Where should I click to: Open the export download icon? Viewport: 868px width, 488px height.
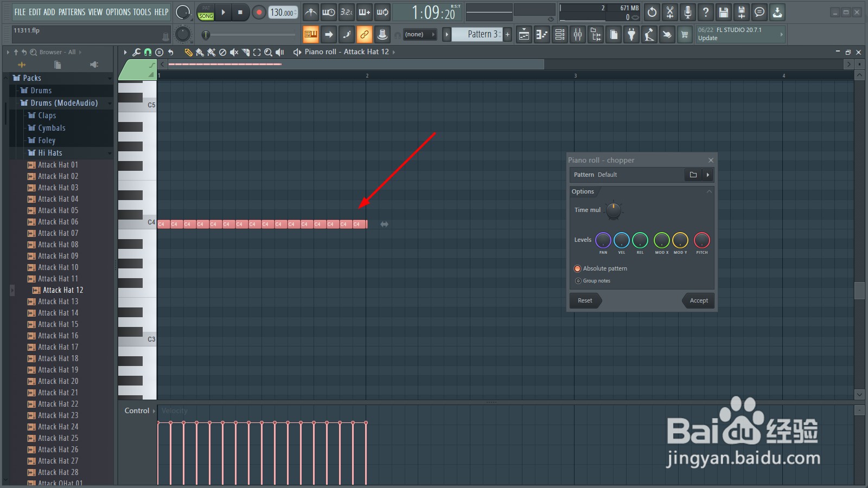[777, 12]
